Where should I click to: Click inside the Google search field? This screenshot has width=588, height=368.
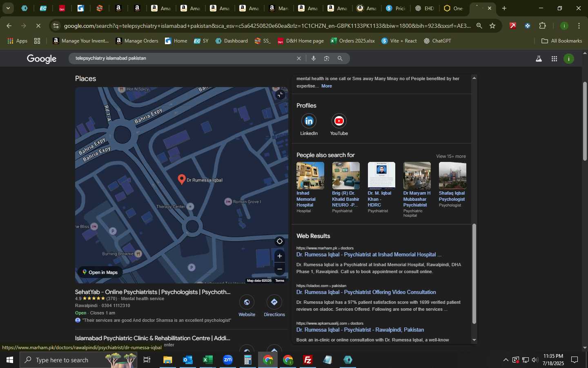point(184,58)
